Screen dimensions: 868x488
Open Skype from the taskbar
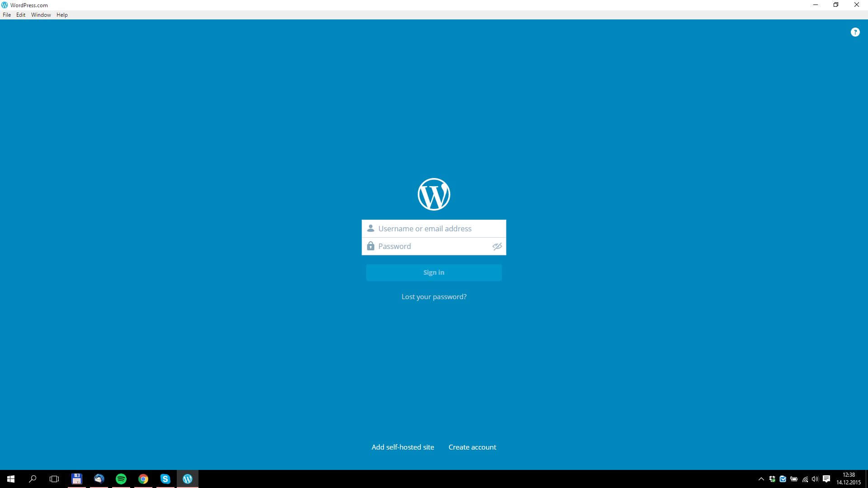[165, 479]
